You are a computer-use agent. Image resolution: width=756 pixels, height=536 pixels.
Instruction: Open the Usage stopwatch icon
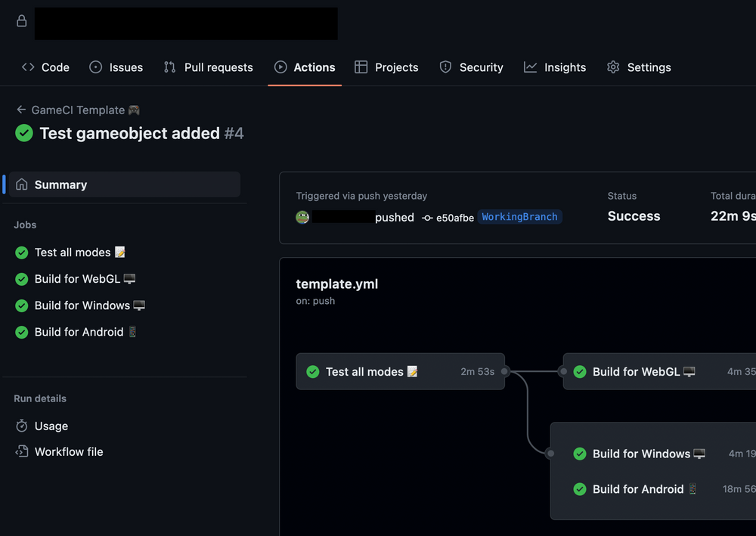[22, 426]
